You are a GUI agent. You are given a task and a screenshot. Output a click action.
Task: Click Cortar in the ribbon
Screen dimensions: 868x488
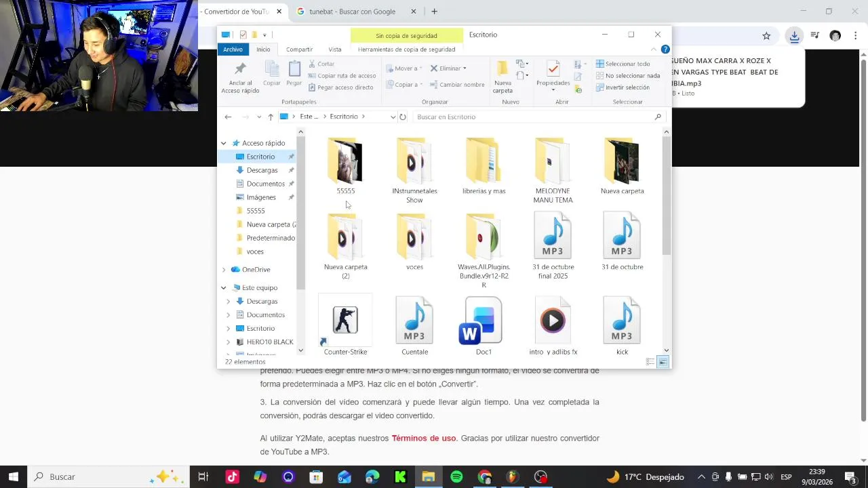click(321, 64)
